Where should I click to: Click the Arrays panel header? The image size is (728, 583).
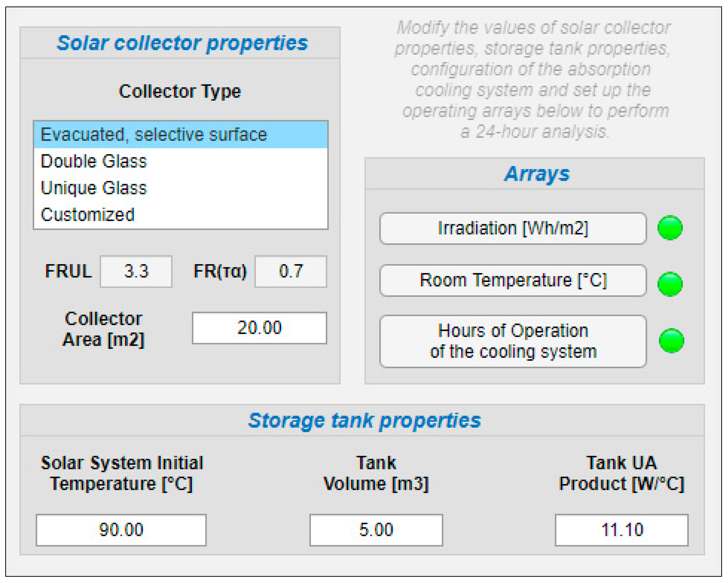point(537,174)
